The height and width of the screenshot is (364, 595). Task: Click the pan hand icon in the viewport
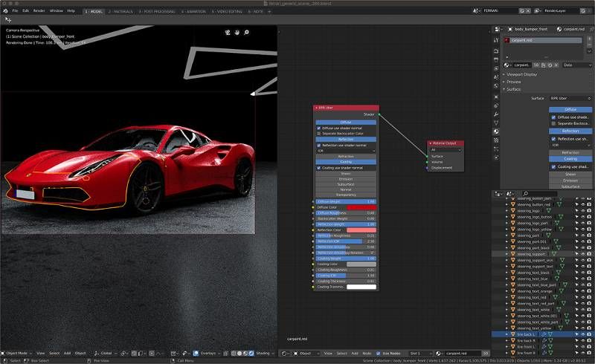coord(237,33)
